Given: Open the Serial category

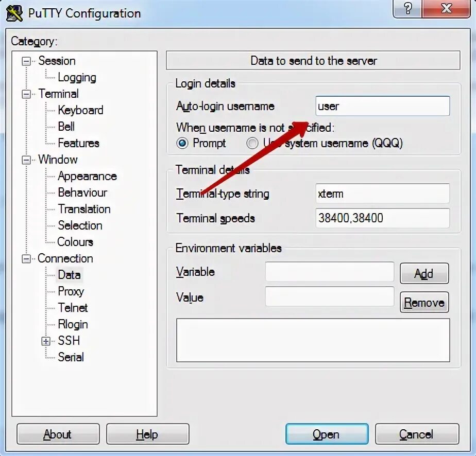Looking at the screenshot, I should pos(71,357).
